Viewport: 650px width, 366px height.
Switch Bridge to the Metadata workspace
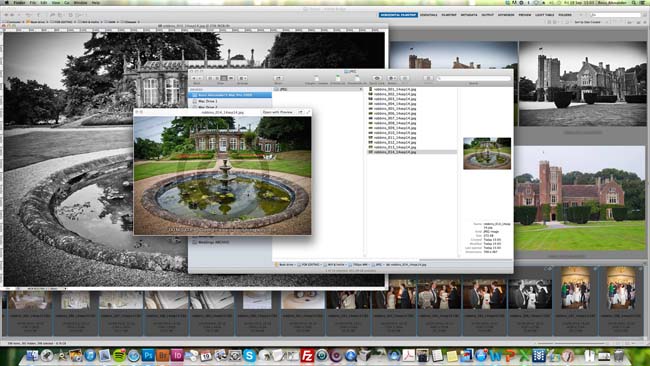(x=469, y=15)
